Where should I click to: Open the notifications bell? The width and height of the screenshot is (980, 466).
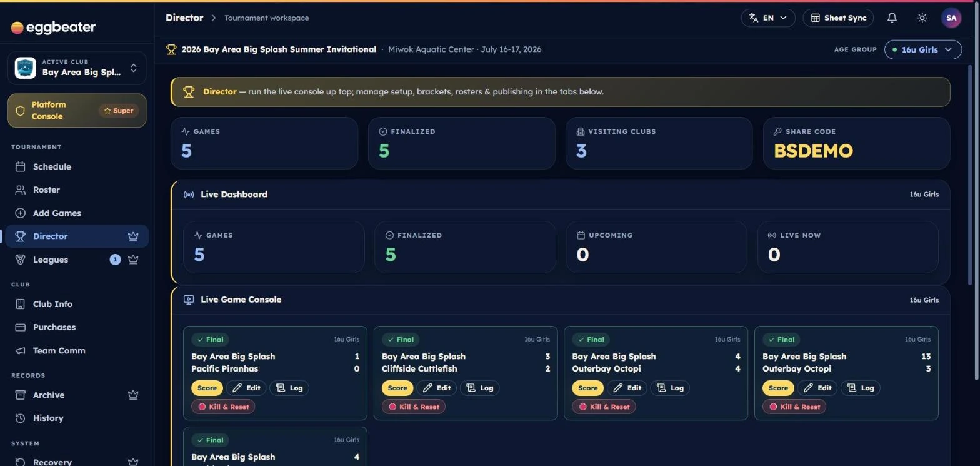click(x=892, y=18)
